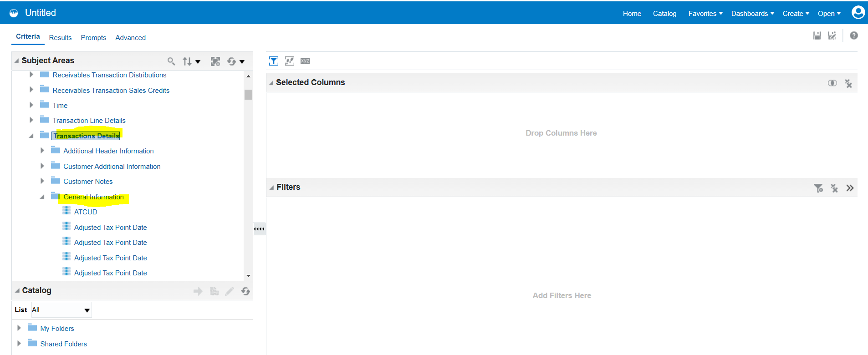Collapse the Transactions Details folder
Screen dimensions: 868x355
pyautogui.click(x=31, y=136)
